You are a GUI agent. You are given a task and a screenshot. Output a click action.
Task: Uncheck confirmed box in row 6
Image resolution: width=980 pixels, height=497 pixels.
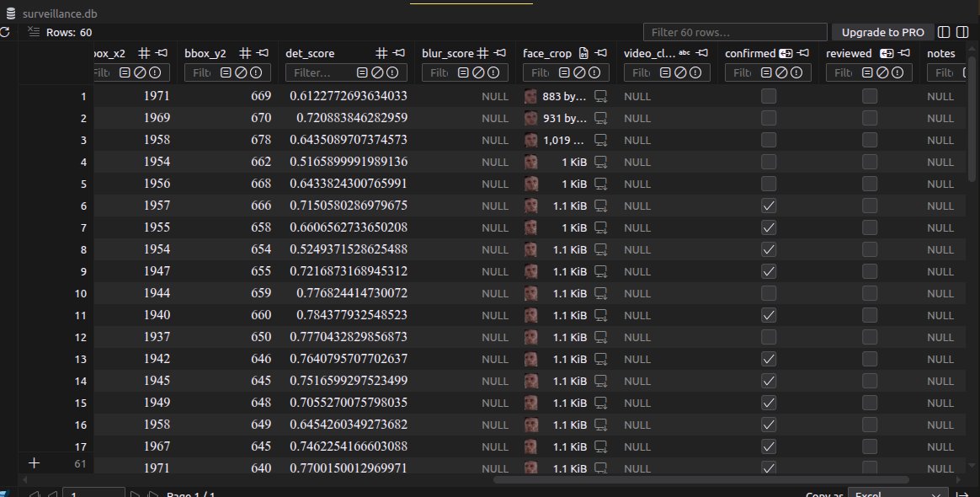tap(769, 205)
